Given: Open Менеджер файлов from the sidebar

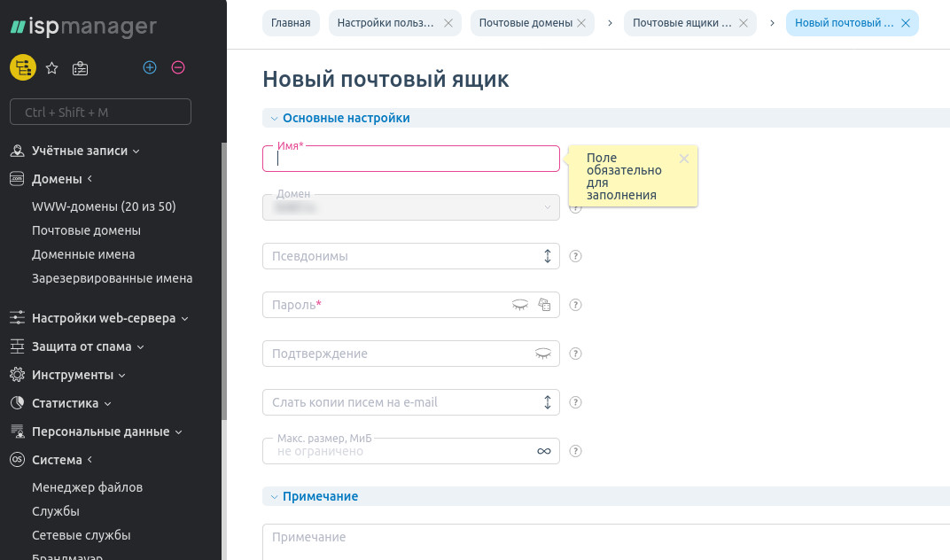Looking at the screenshot, I should point(87,487).
